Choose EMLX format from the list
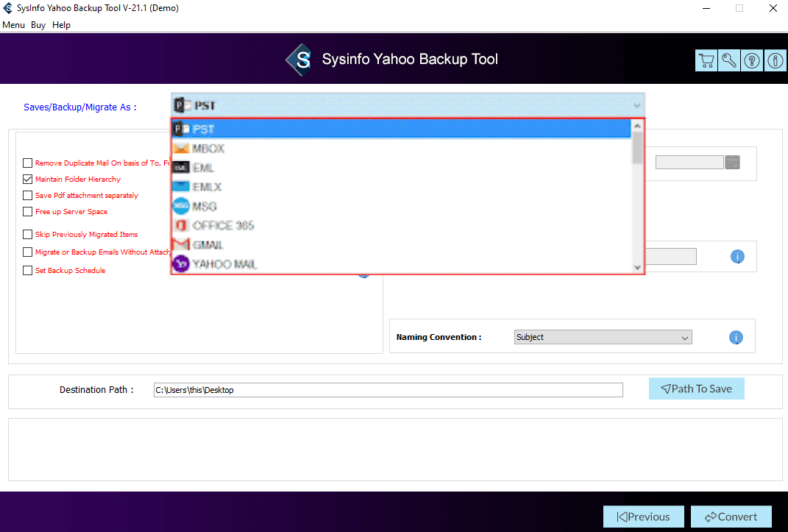The image size is (788, 532). [401, 187]
